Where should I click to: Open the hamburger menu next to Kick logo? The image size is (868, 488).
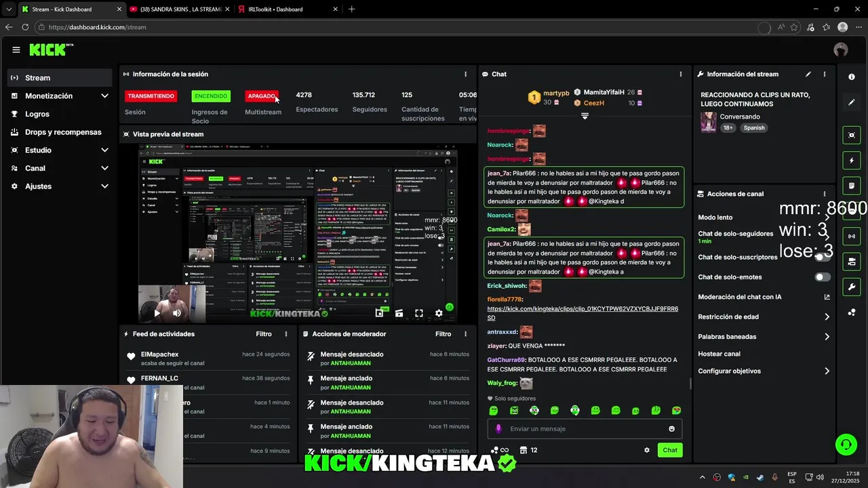click(x=16, y=49)
